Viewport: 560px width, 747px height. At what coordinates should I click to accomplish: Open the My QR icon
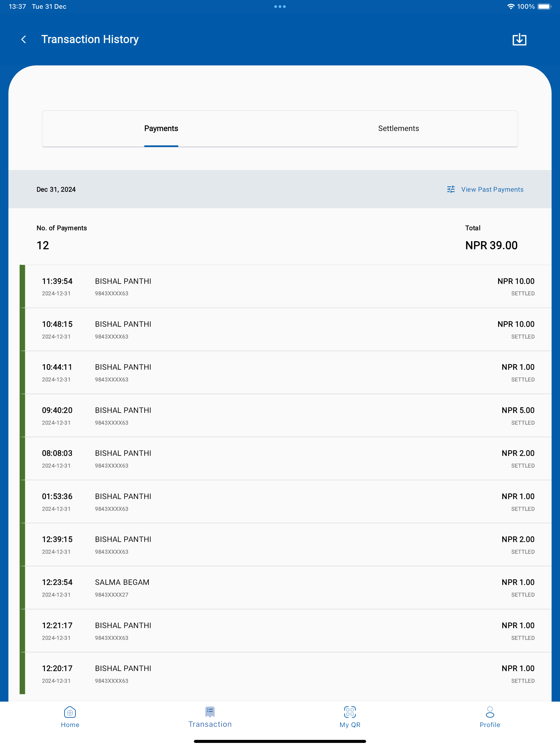coord(350,712)
